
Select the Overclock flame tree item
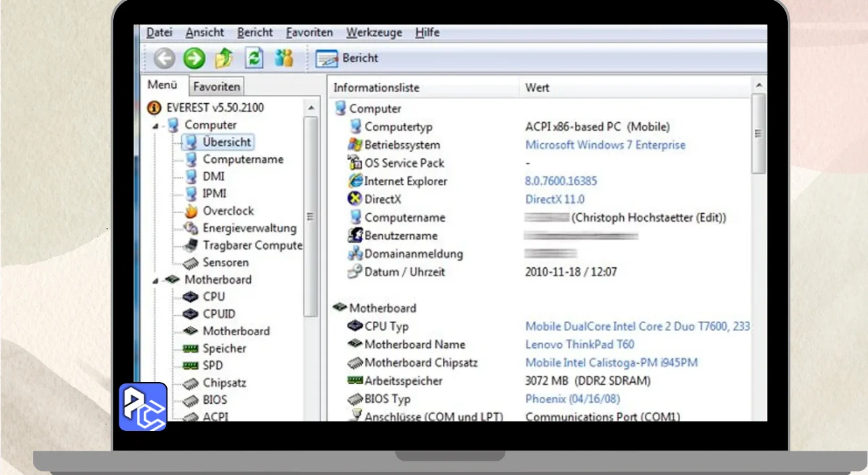[x=228, y=211]
